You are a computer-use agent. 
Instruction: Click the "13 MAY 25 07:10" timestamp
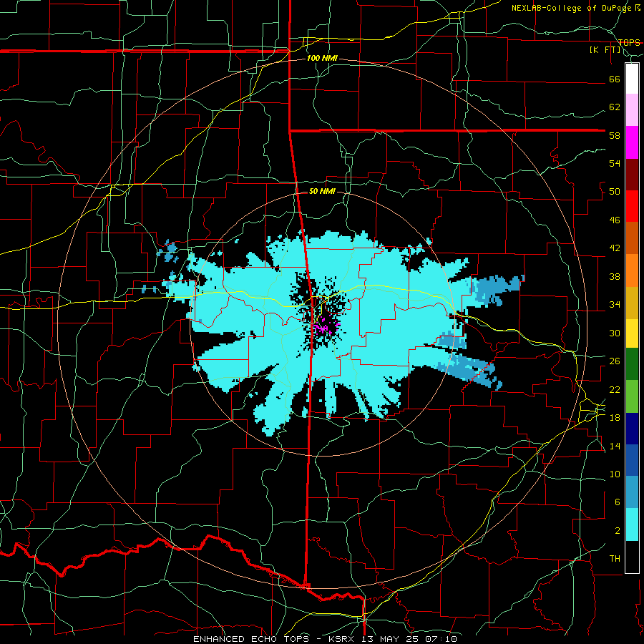(409, 639)
